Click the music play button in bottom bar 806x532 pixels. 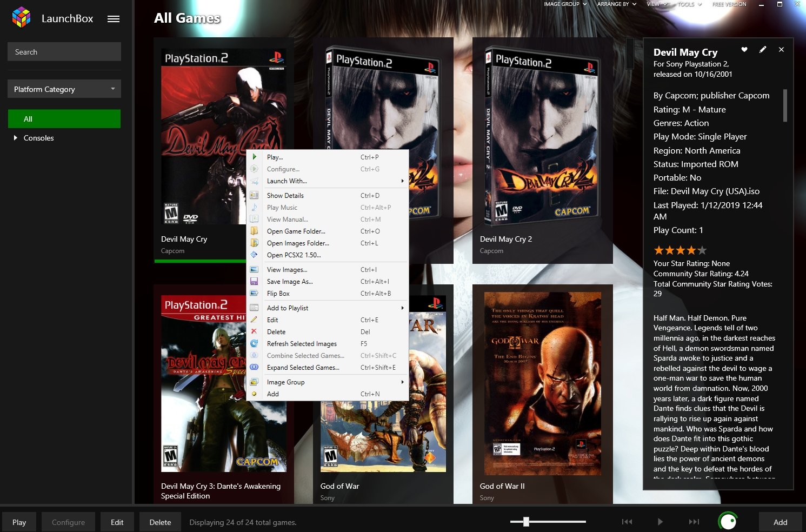(660, 522)
